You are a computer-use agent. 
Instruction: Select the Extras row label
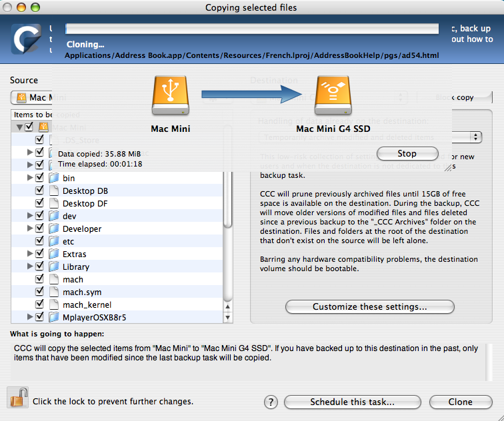(x=74, y=254)
